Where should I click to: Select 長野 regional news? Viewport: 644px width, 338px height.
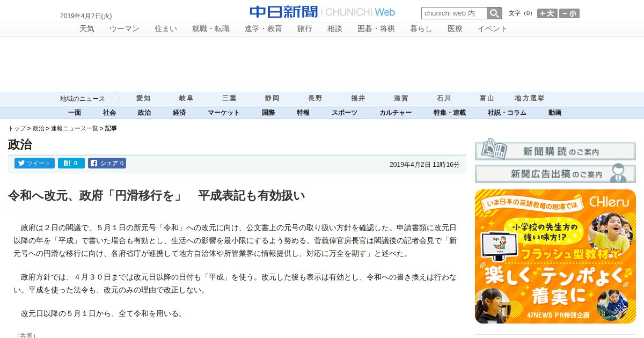(x=315, y=99)
